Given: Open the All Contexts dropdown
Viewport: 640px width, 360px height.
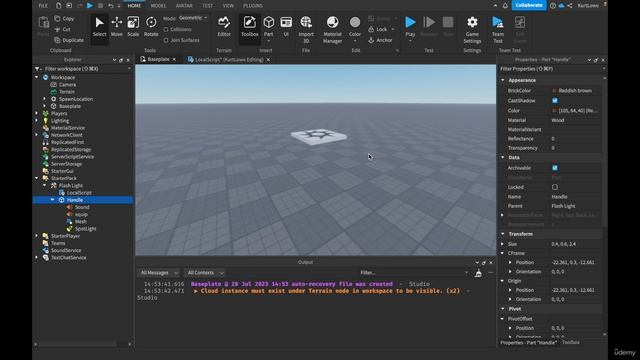Looking at the screenshot, I should (x=205, y=273).
